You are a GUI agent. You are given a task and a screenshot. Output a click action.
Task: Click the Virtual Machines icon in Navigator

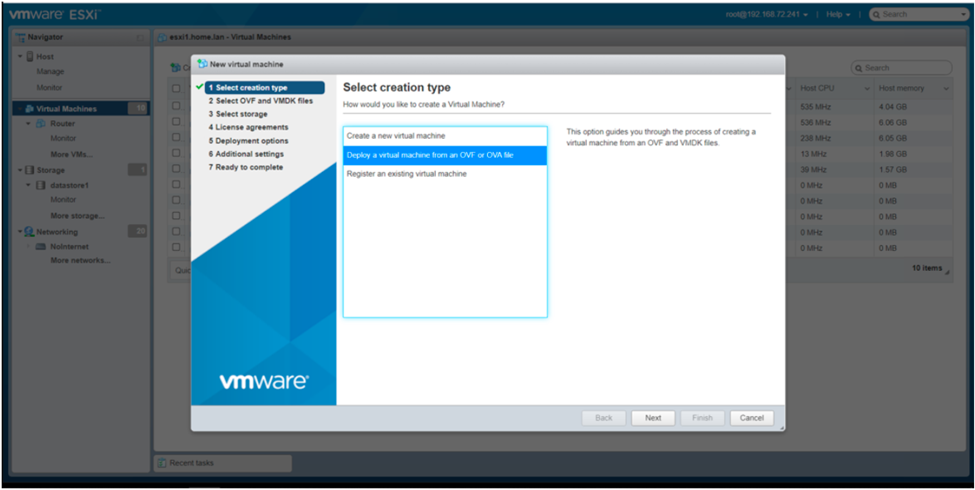[29, 109]
